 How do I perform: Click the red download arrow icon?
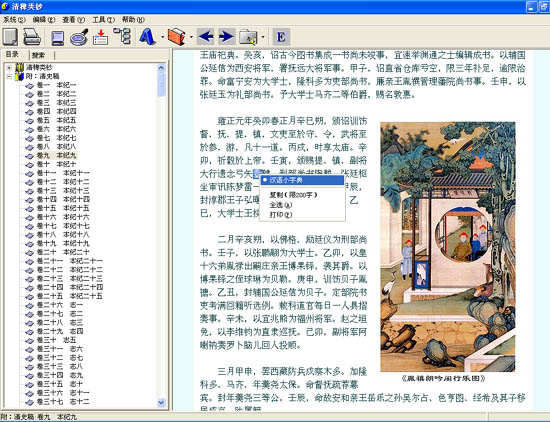click(x=100, y=37)
